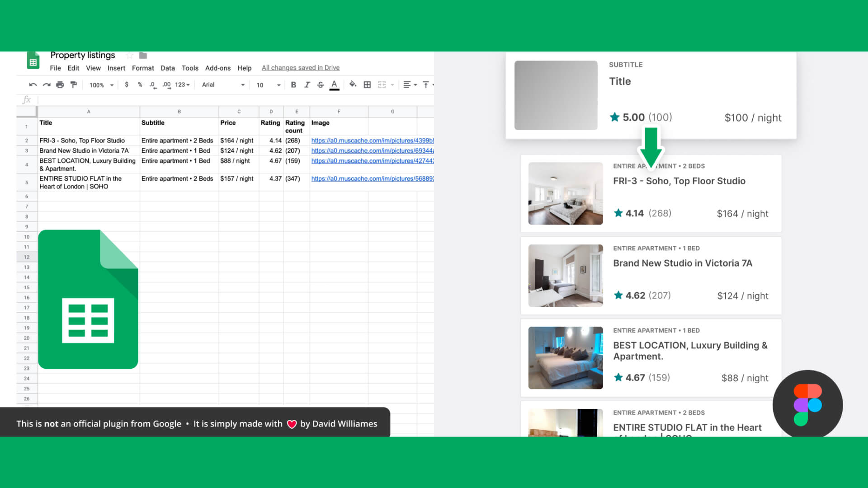Viewport: 868px width, 488px height.
Task: Open the Format menu
Action: click(x=143, y=68)
